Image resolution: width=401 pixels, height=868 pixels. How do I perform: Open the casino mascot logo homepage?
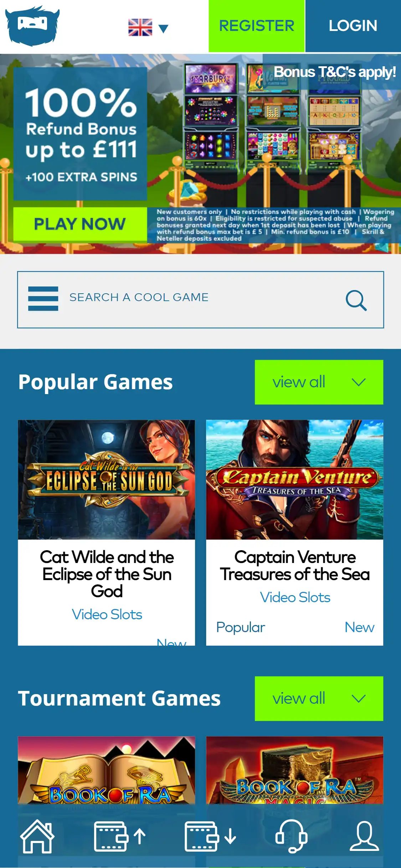(32, 26)
